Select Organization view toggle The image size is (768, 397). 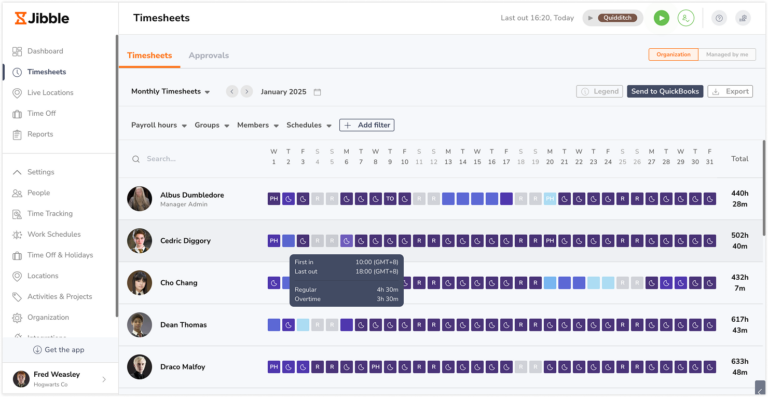coord(673,55)
